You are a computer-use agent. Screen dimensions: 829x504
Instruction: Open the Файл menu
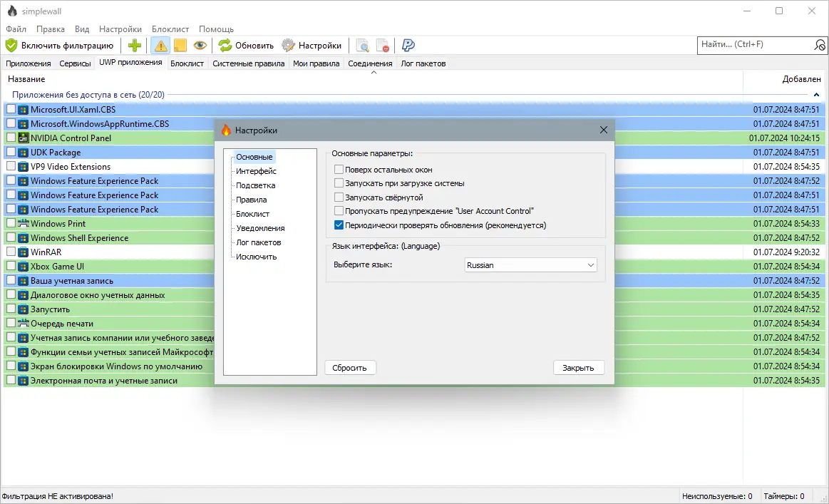point(16,29)
